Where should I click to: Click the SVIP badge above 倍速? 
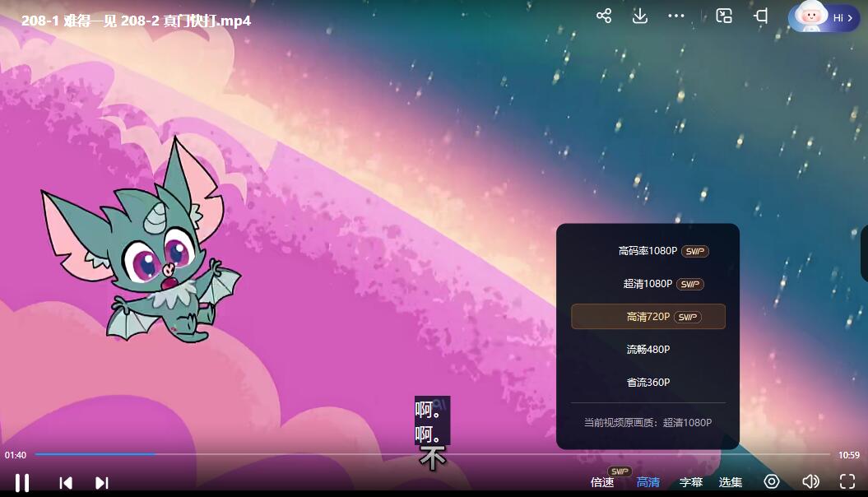(620, 471)
